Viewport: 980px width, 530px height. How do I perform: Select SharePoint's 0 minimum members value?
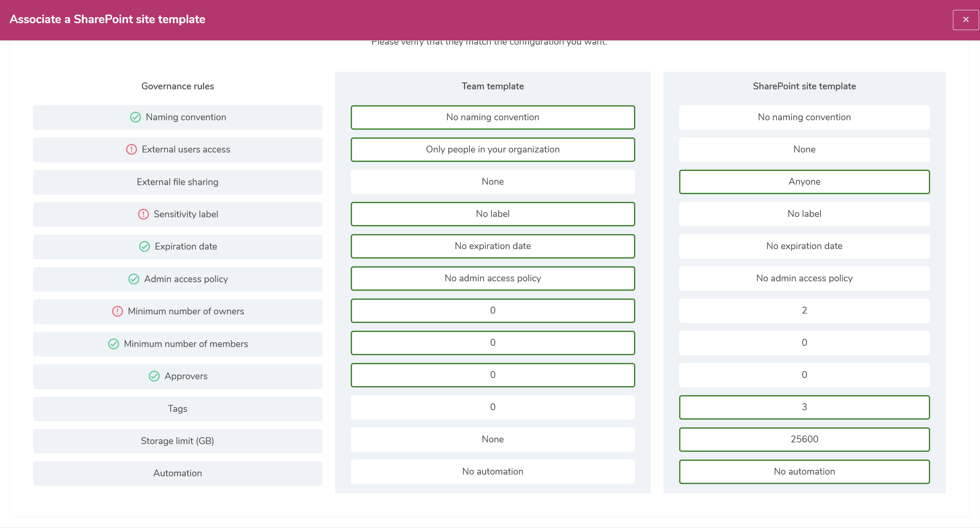point(804,343)
